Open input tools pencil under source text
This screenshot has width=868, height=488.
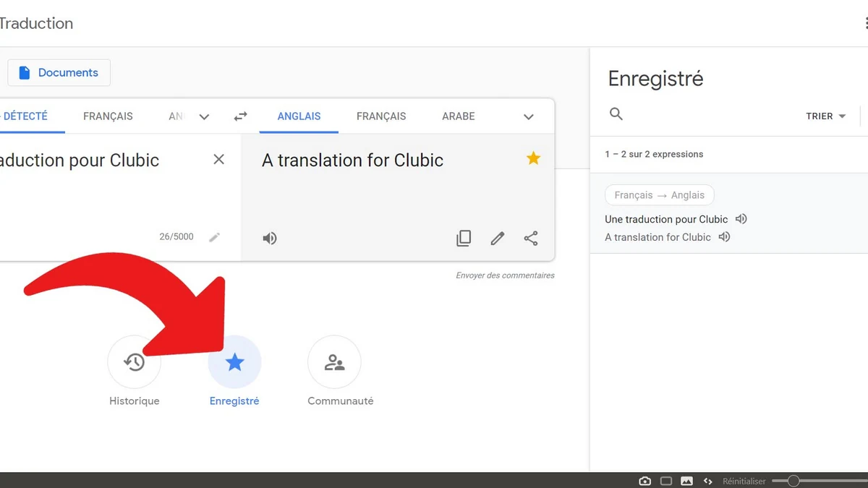(215, 237)
